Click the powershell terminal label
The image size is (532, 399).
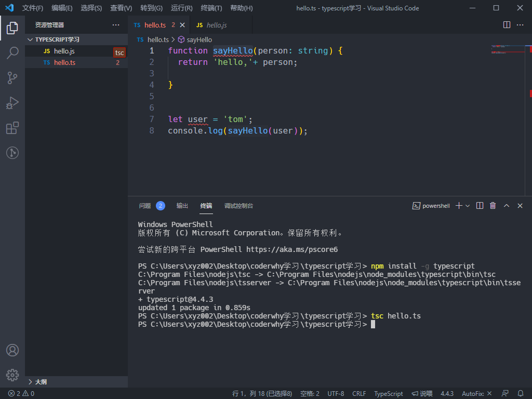click(x=431, y=206)
